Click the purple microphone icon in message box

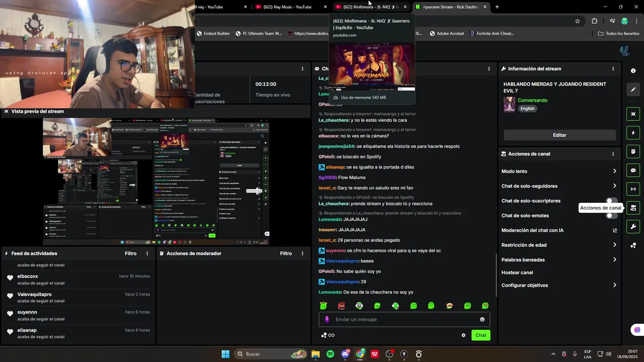point(327,319)
